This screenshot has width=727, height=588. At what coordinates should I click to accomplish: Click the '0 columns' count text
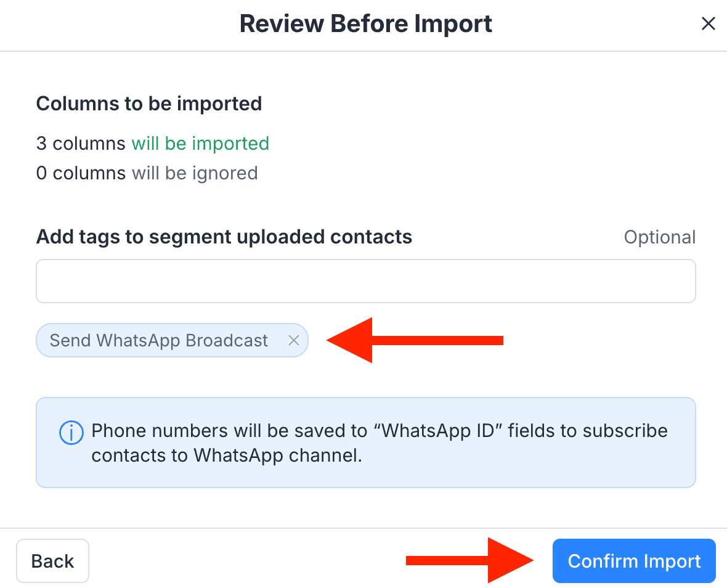[81, 173]
